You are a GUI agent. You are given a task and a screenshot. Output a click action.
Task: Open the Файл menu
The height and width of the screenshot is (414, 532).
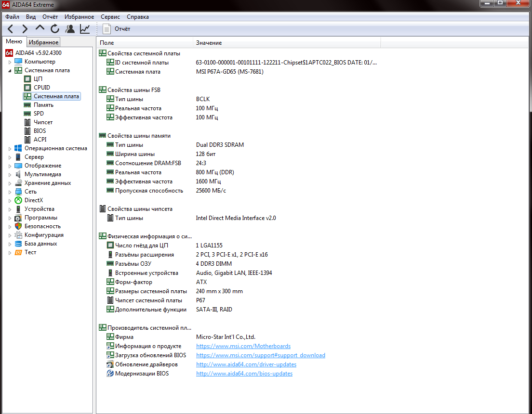pyautogui.click(x=12, y=17)
